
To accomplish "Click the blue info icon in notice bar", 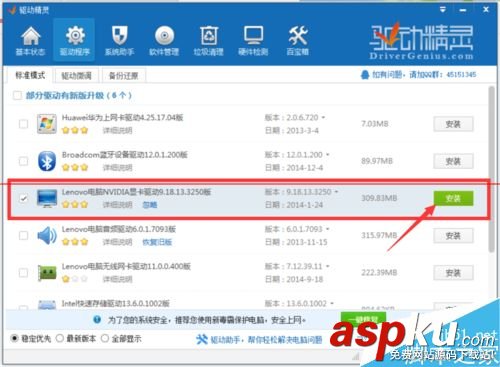I will (97, 320).
